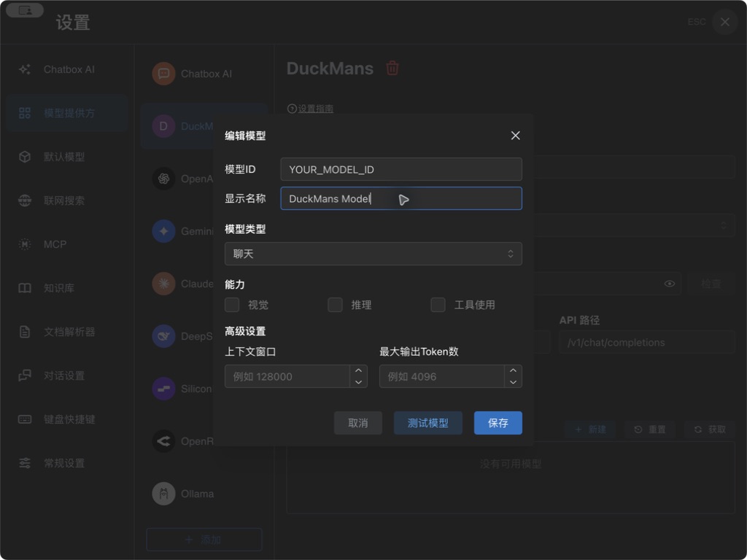Toggle API key visibility eye icon
Screen dimensions: 747x560
coord(670,284)
